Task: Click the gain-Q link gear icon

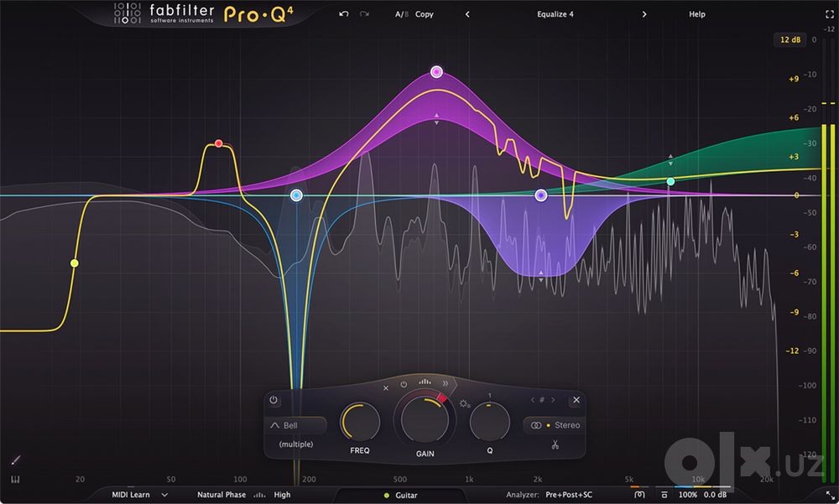Action: (x=464, y=403)
